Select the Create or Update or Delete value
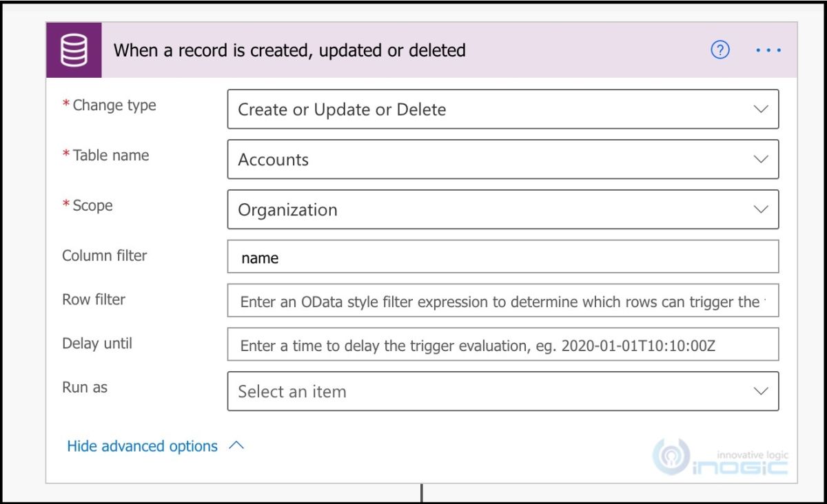This screenshot has height=504, width=827. tap(342, 109)
